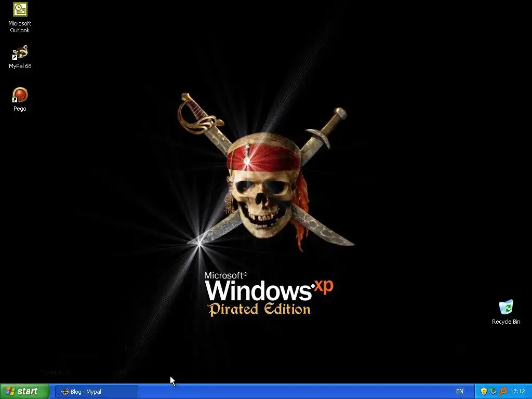Image resolution: width=532 pixels, height=399 pixels.
Task: Open the EN language bar indicator
Action: tap(459, 392)
